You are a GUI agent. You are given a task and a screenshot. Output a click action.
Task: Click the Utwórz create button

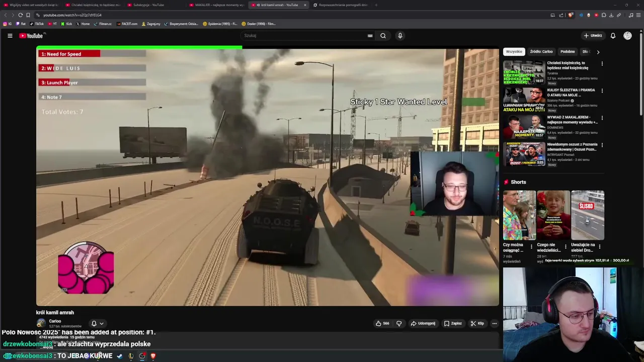point(593,36)
